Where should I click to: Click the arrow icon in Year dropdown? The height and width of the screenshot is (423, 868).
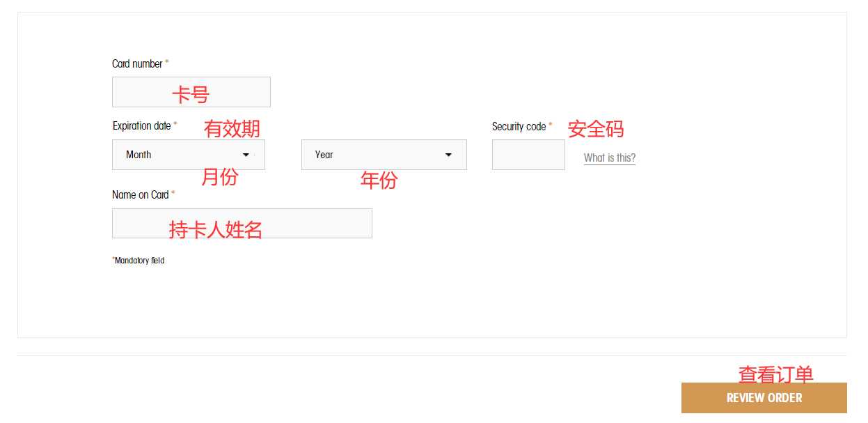click(448, 155)
